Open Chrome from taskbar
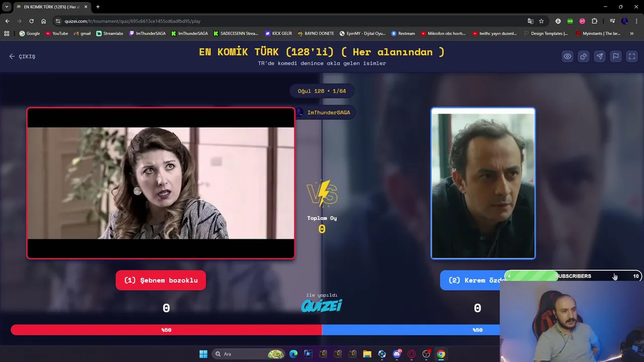The height and width of the screenshot is (362, 644). pyautogui.click(x=441, y=354)
